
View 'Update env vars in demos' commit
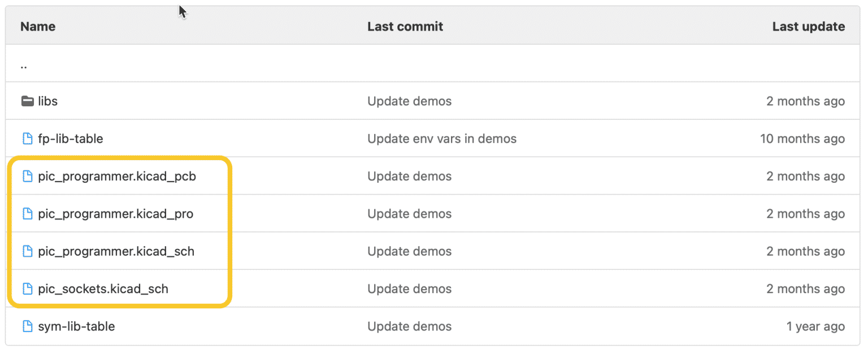[x=442, y=139]
